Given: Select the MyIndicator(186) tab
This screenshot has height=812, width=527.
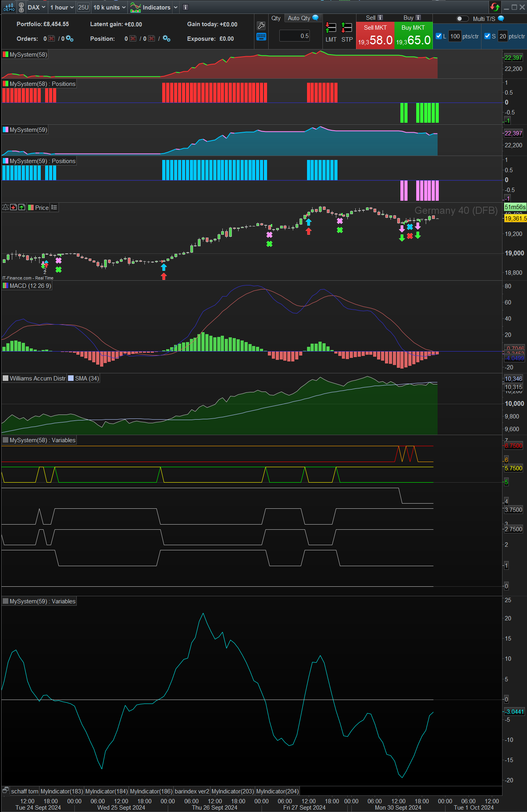Looking at the screenshot, I should (x=151, y=791).
